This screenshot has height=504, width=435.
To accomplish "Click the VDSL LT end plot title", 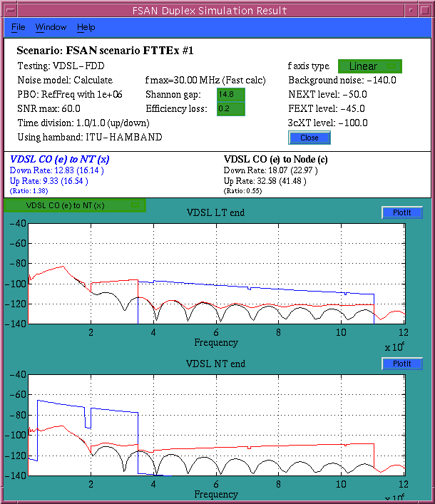I will 216,212.
